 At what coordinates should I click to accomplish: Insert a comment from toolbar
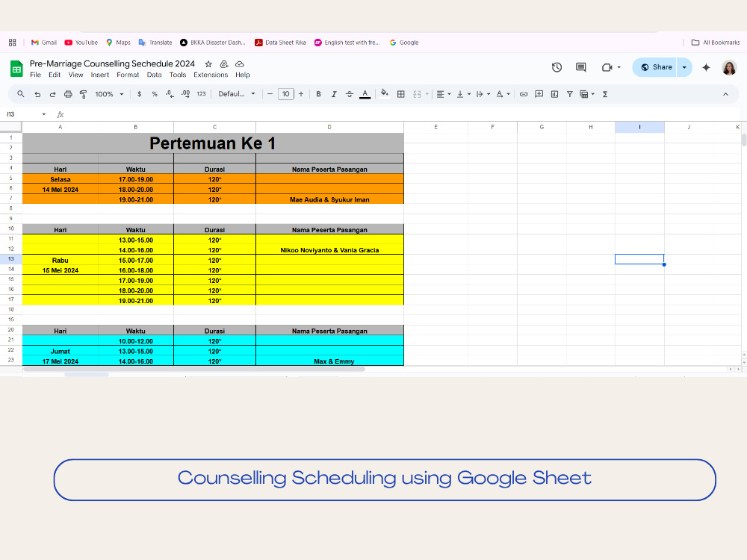[539, 94]
